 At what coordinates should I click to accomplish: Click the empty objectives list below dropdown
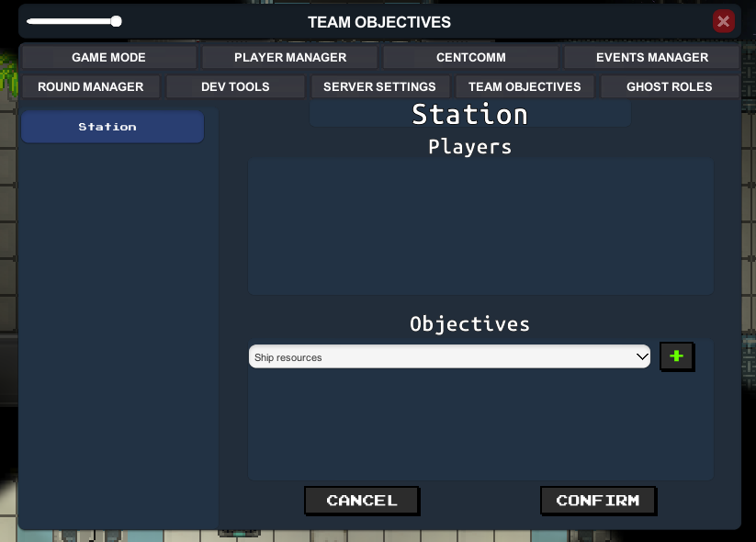pyautogui.click(x=480, y=425)
